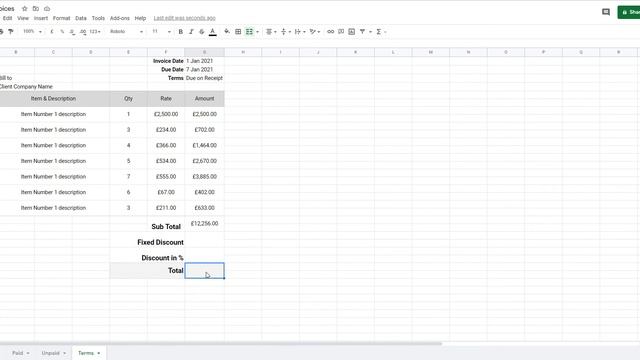The width and height of the screenshot is (640, 360).
Task: Decrease decimal places
Action: [x=72, y=31]
